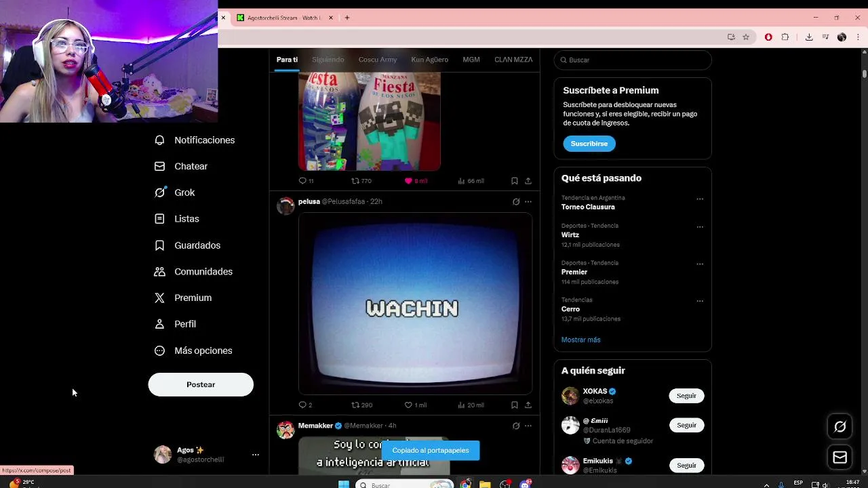Open Grok from the sidebar
Screen dimensions: 868x488
pos(175,192)
